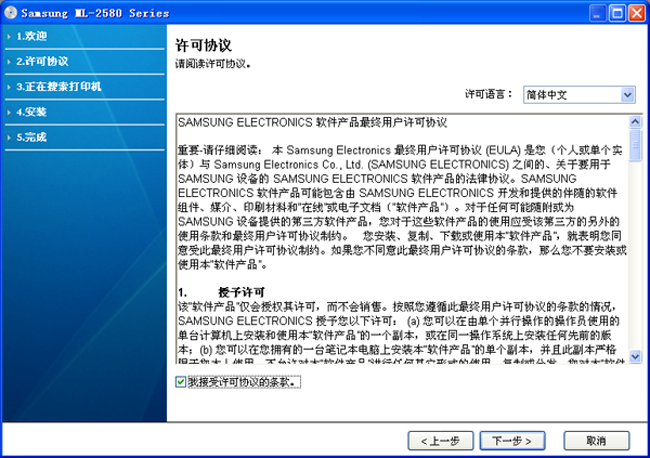The width and height of the screenshot is (650, 458).
Task: Select step 2.许可协议 in the sidebar
Action: coord(42,61)
